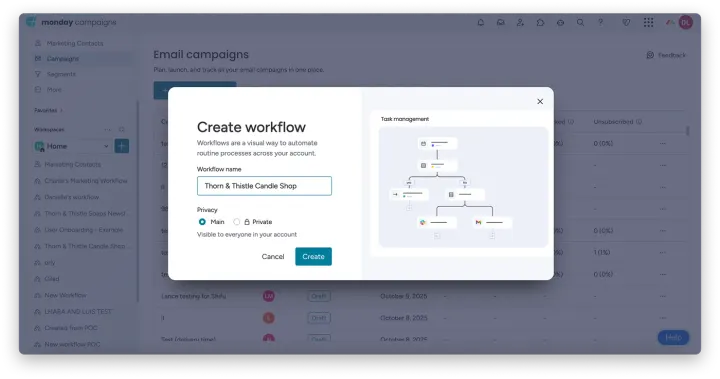The image size is (720, 379).
Task: Click the Gmail node in workflow preview
Action: coord(492,222)
